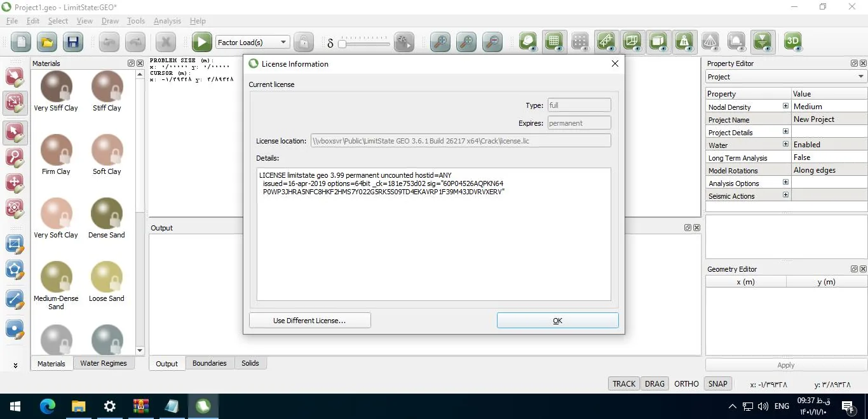Switch to the Solids tab
This screenshot has width=868, height=419.
pyautogui.click(x=250, y=363)
